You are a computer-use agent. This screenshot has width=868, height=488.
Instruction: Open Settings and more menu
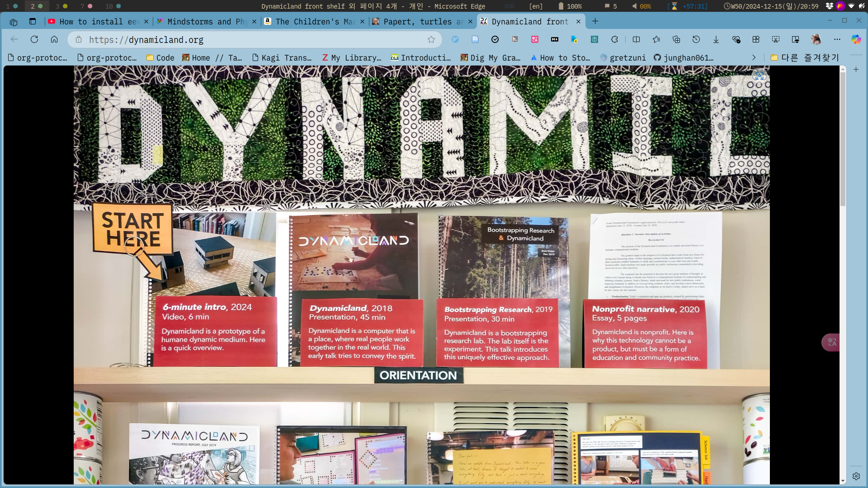837,39
